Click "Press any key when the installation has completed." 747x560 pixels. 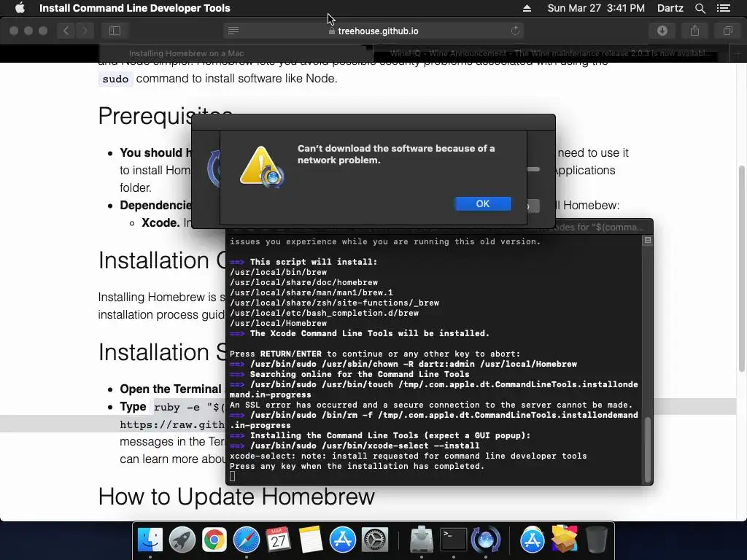pos(357,466)
